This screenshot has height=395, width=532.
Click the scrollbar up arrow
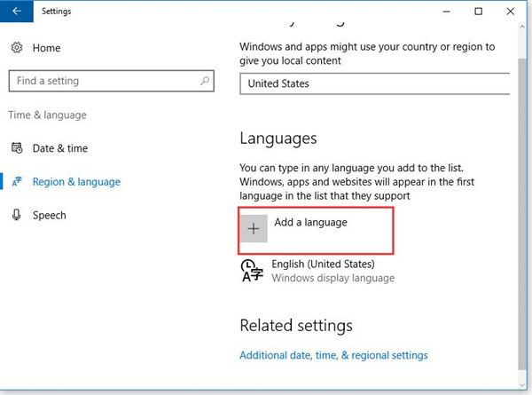tap(522, 28)
